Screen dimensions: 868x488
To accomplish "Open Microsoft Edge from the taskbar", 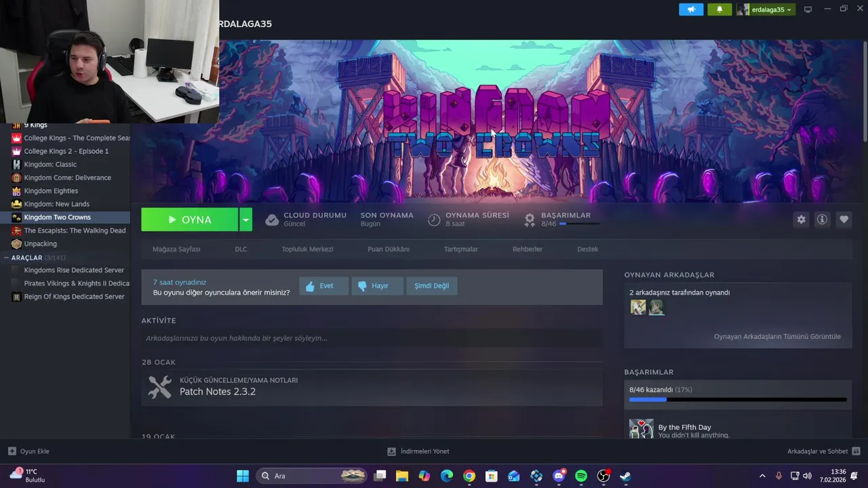I will click(x=447, y=476).
